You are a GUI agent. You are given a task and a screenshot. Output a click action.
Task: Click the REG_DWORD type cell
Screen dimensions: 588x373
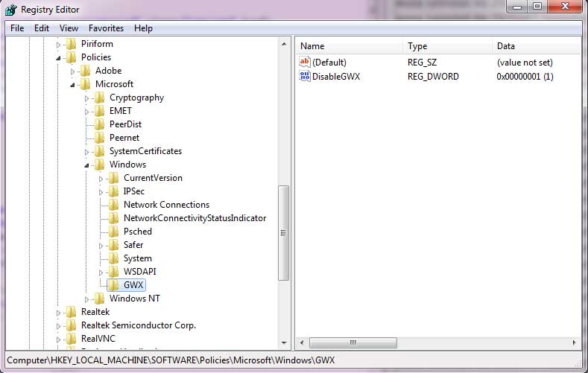click(433, 77)
